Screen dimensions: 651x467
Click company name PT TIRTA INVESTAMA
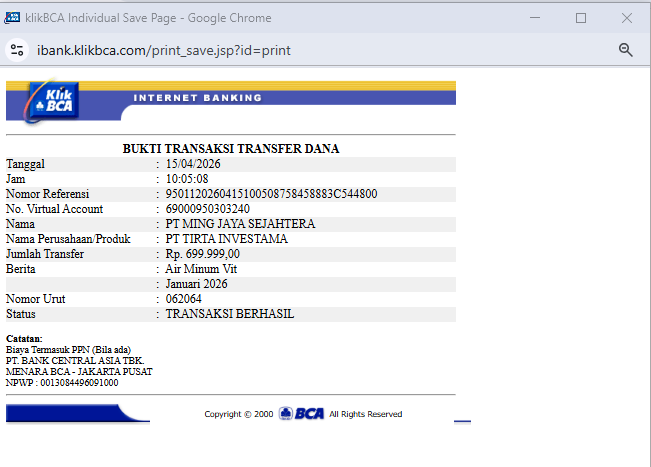tap(227, 239)
